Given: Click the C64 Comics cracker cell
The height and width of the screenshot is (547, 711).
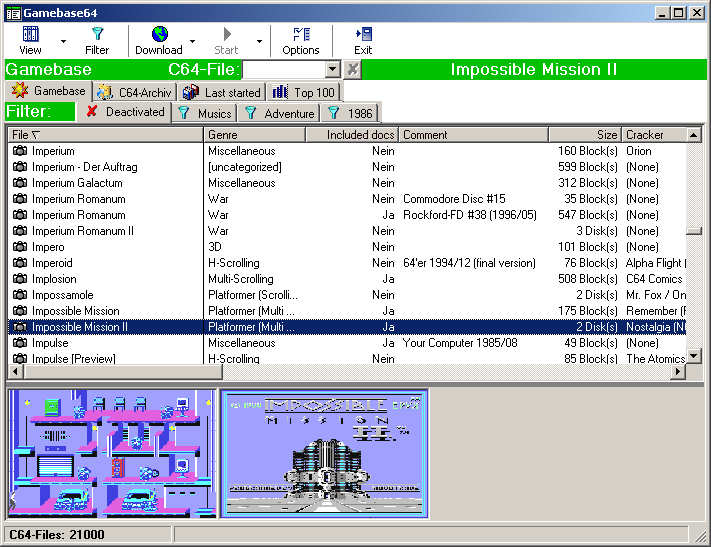Looking at the screenshot, I should [654, 278].
